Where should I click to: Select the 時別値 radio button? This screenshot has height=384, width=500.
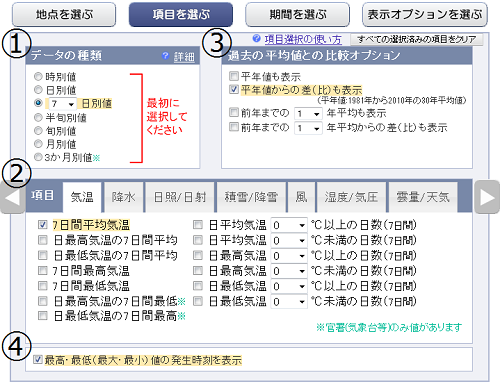(x=38, y=76)
